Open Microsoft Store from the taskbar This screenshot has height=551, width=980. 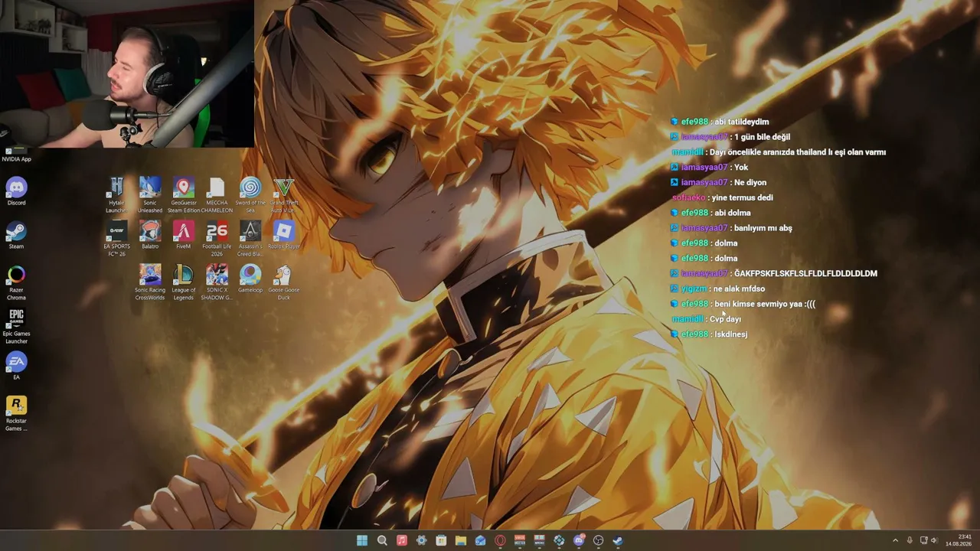pyautogui.click(x=441, y=540)
